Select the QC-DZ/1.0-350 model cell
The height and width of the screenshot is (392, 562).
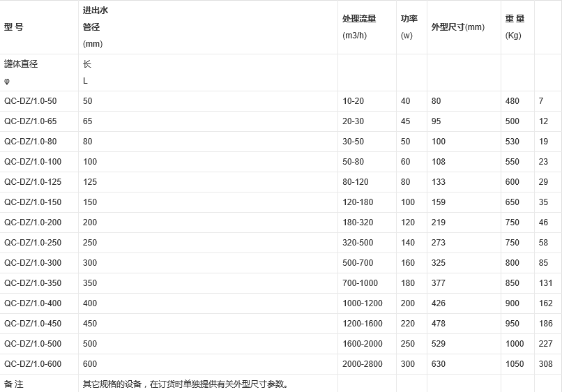point(33,283)
